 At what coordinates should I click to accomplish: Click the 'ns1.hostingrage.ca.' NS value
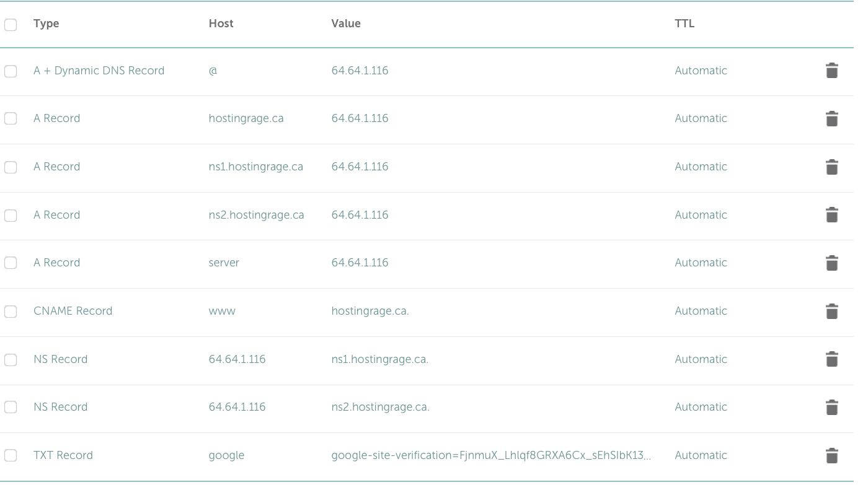tap(380, 359)
